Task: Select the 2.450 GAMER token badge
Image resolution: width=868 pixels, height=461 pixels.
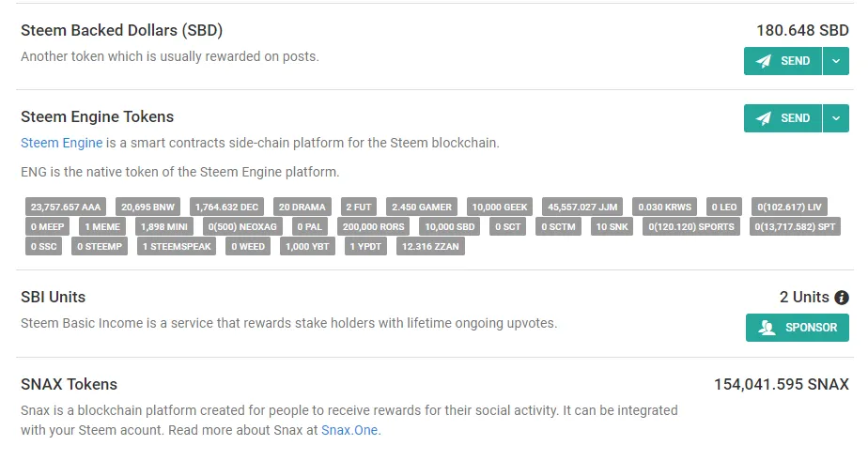Action: pos(422,207)
